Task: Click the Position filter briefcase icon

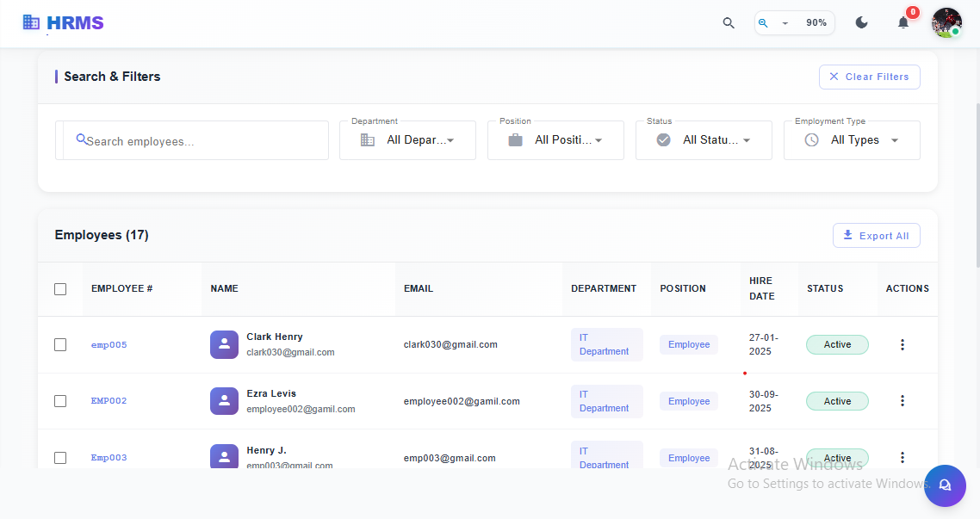Action: pos(516,140)
